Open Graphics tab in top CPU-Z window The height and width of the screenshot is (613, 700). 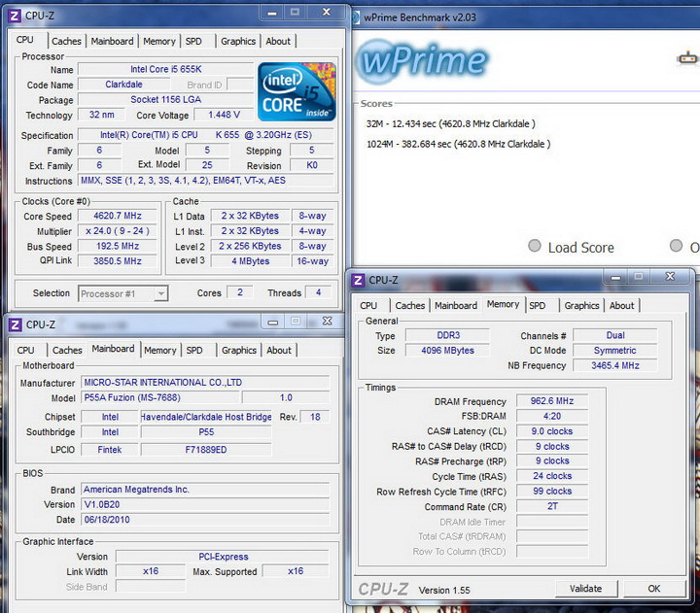(x=238, y=42)
